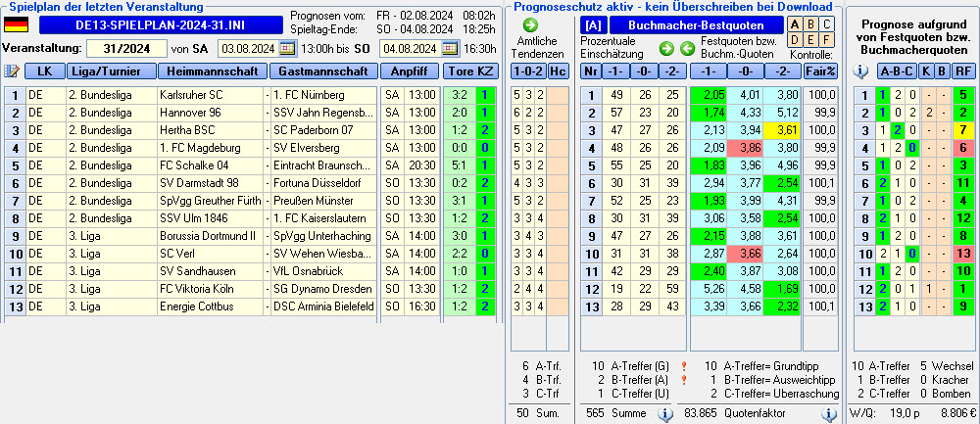The height and width of the screenshot is (424, 980).
Task: Select home team FC Schalke 04
Action: click(x=212, y=165)
